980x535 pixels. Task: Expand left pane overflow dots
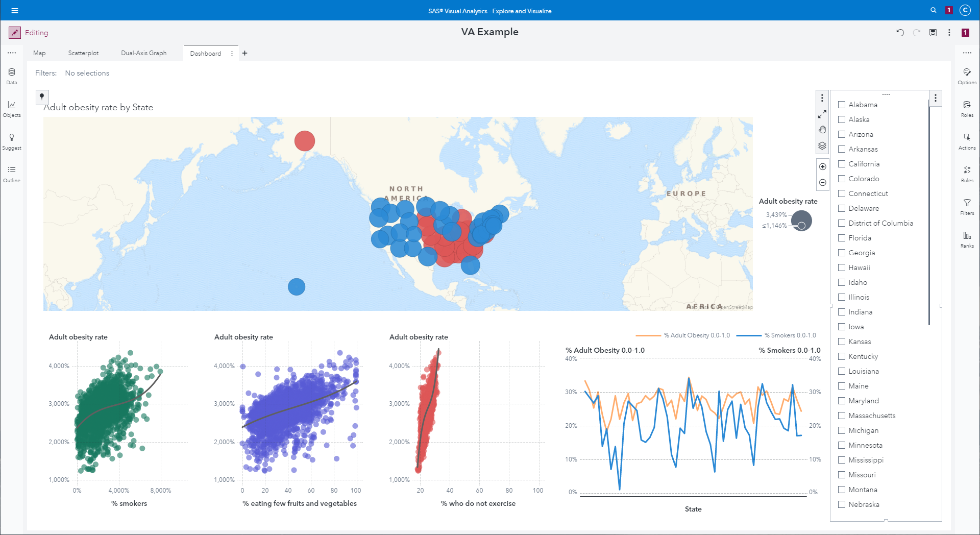click(x=12, y=53)
